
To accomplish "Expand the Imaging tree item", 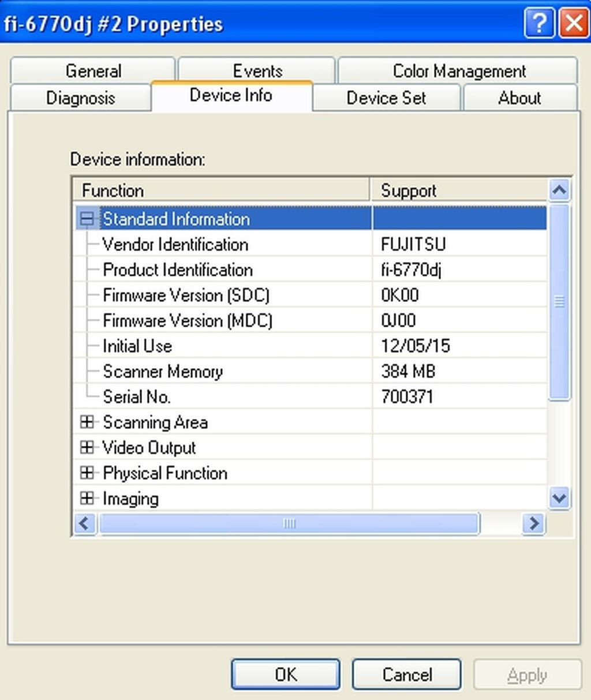I will click(x=88, y=499).
